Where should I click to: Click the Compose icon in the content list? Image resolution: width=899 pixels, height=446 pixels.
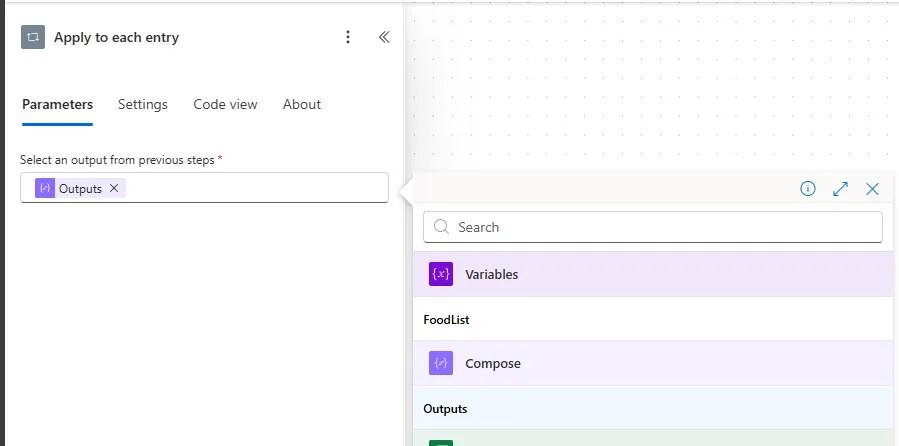[441, 363]
